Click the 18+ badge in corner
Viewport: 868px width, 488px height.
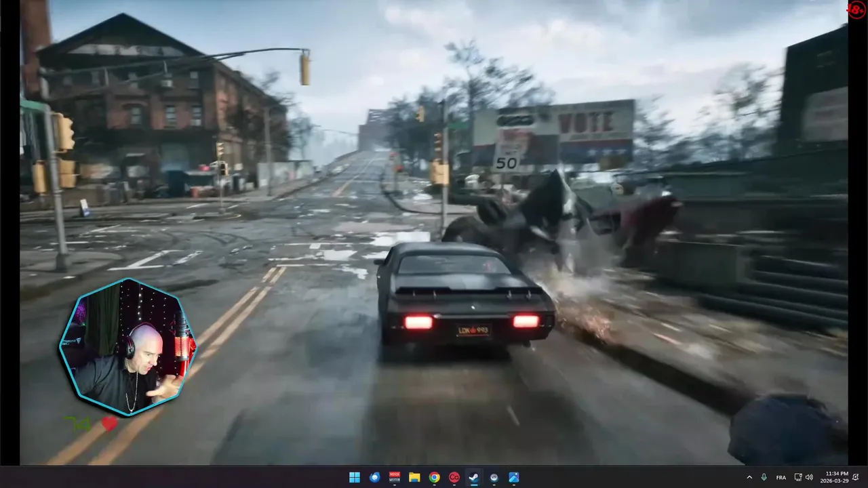pos(856,9)
